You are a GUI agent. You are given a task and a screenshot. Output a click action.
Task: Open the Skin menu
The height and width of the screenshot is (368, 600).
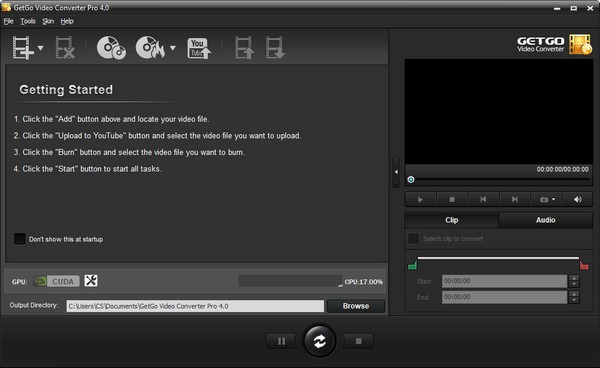(48, 21)
